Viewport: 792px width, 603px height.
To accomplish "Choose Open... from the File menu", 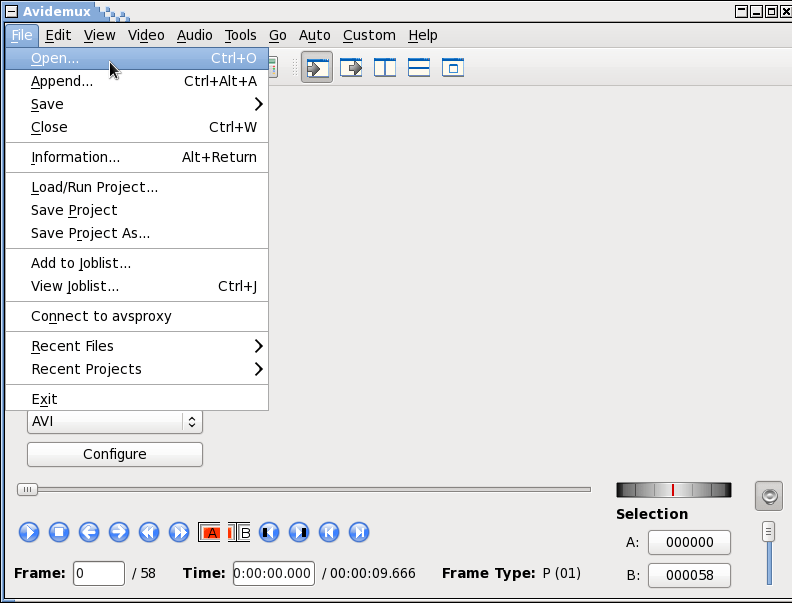I will pos(137,58).
